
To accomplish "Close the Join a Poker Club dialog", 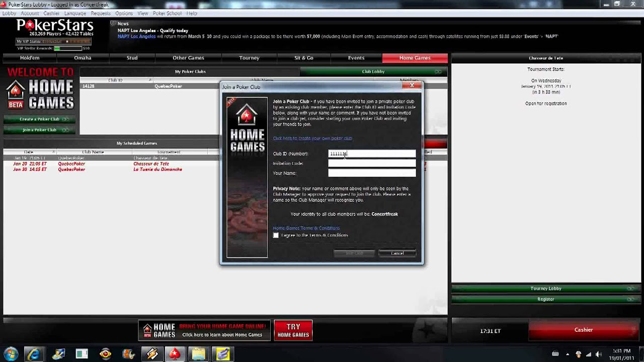I will pos(412,85).
